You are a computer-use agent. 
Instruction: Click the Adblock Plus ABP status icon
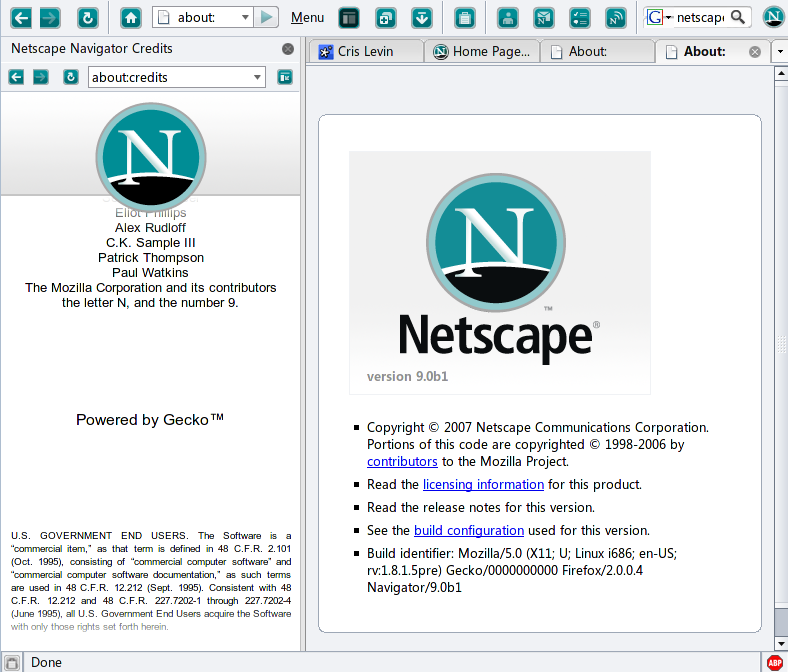pyautogui.click(x=775, y=662)
